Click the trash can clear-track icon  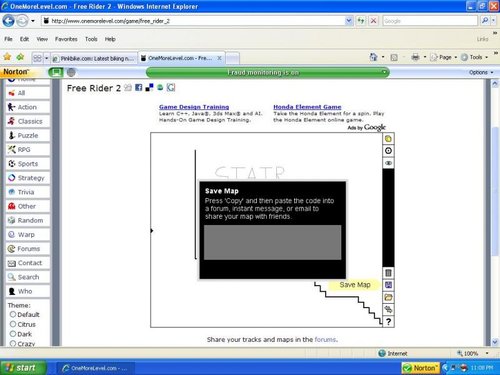pos(388,273)
